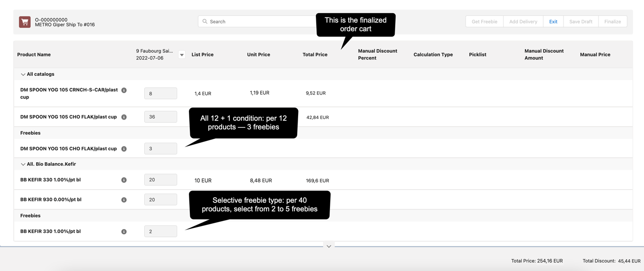Open info icon for BB KEFIR 330 1.00%/pt bl
Viewport: 644px width, 271px height.
[x=124, y=180]
